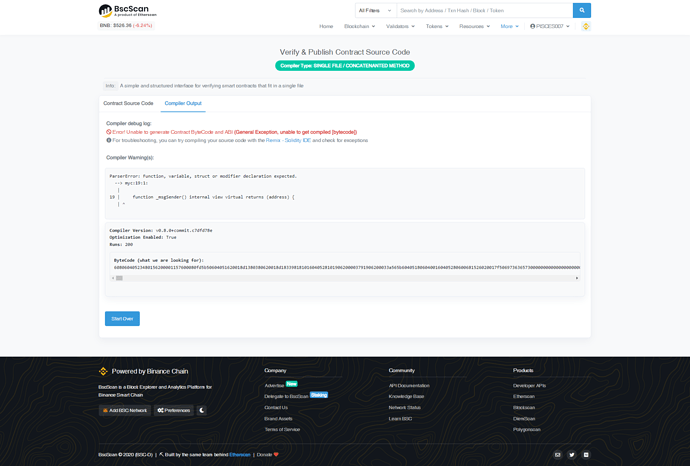
Task: Click the ParserError message line
Action: [x=203, y=176]
